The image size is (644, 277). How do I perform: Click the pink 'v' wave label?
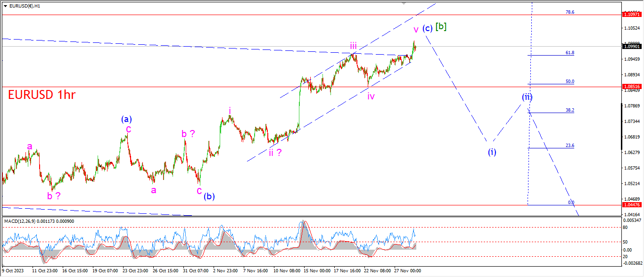click(416, 30)
